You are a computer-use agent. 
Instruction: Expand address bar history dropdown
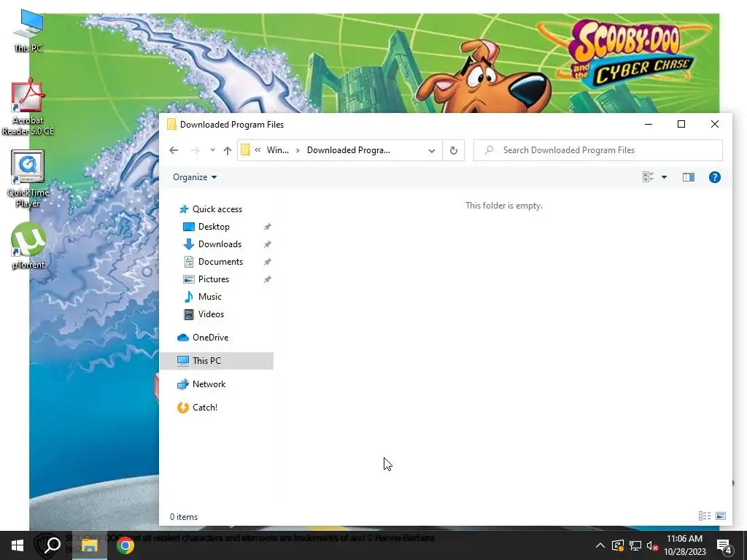[x=432, y=150]
